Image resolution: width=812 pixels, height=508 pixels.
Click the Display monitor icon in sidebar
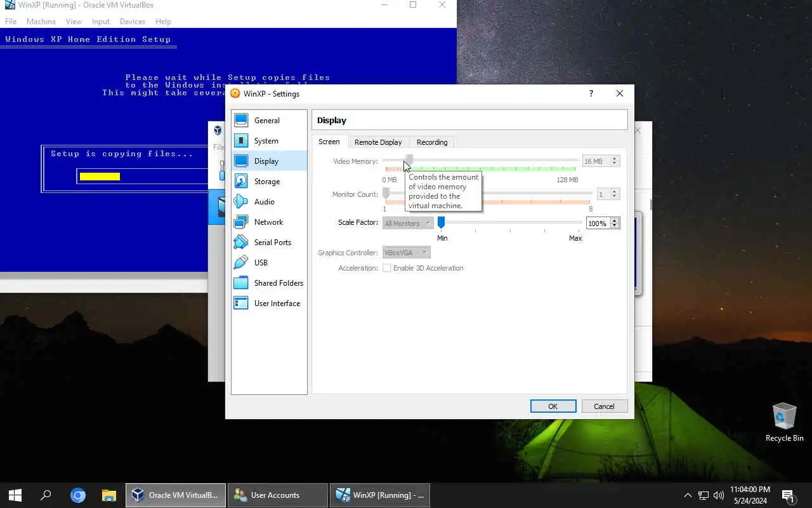pos(241,161)
